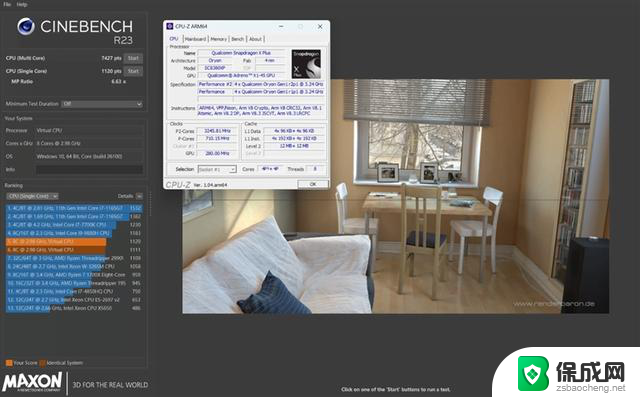Click the orange Your Score legend icon
This screenshot has height=397, width=640.
pyautogui.click(x=9, y=363)
